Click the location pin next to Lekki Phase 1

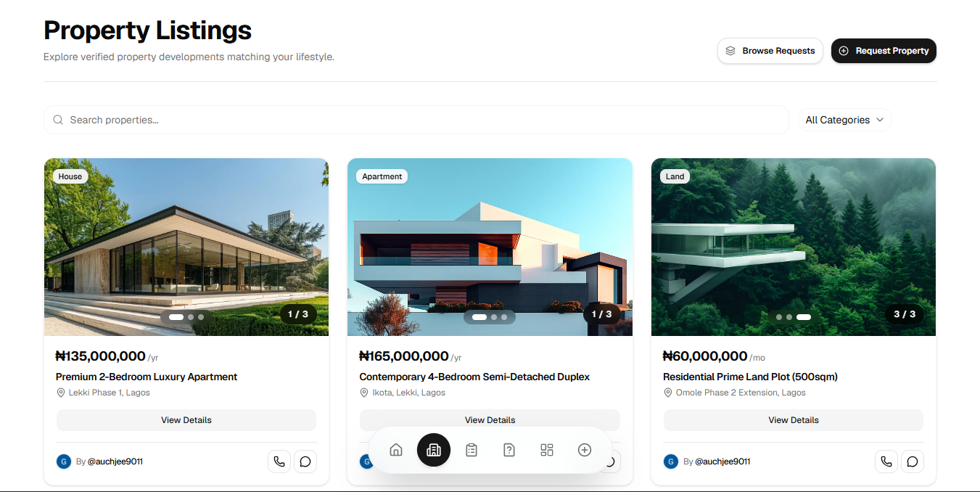coord(61,393)
